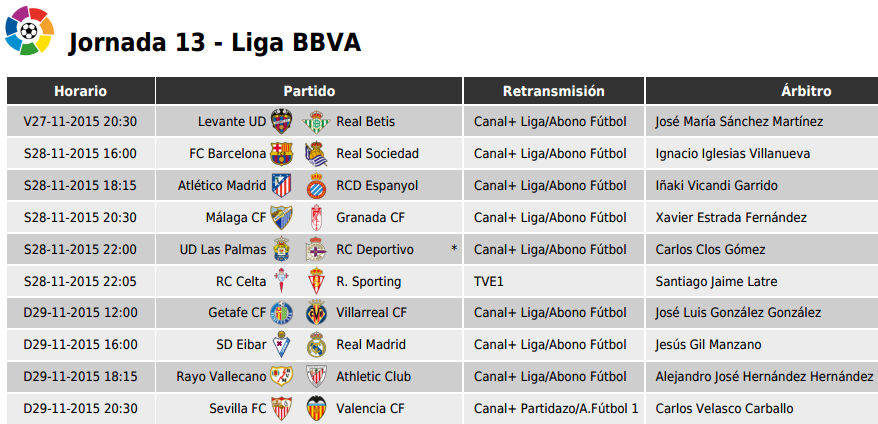The width and height of the screenshot is (878, 424).
Task: Select the Retransmisión column header
Action: pyautogui.click(x=554, y=91)
